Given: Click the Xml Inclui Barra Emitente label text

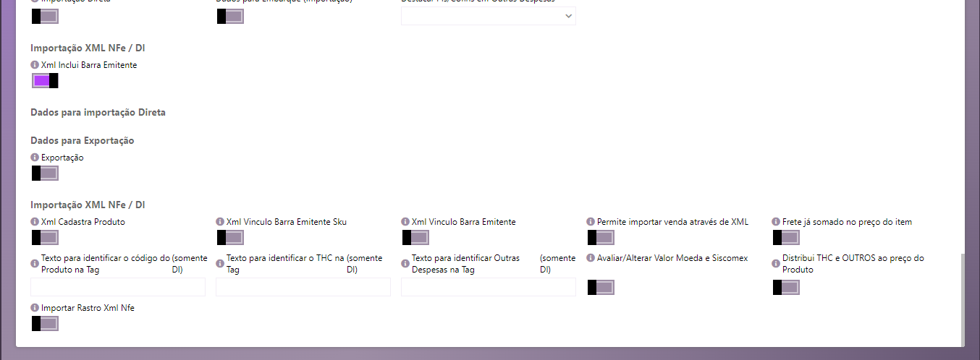Looking at the screenshot, I should pyautogui.click(x=89, y=65).
